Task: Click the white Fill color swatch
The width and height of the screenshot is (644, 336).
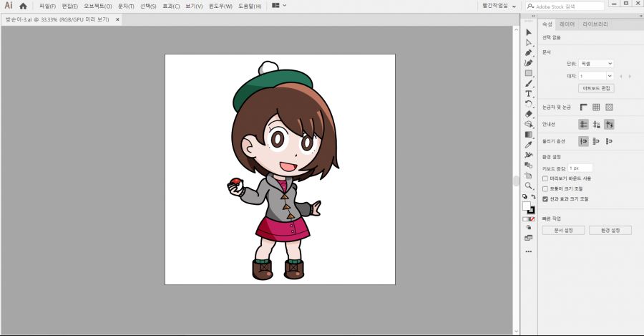Action: 527,206
